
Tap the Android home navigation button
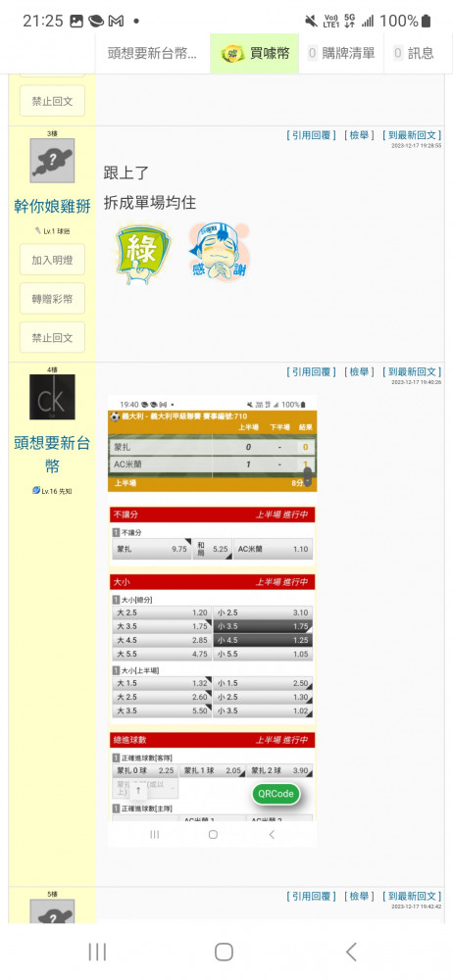(x=224, y=952)
